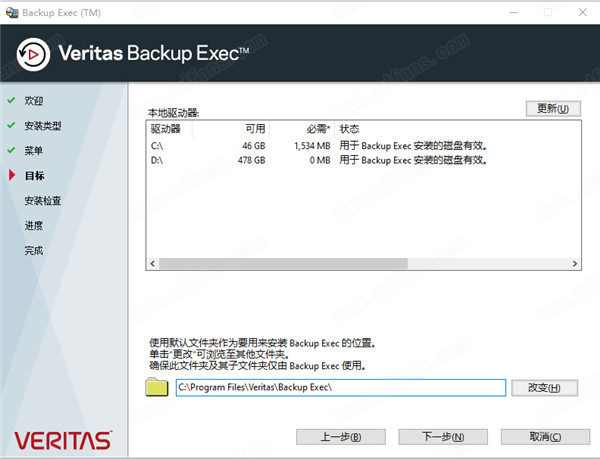Select the 安装检查 step

(43, 200)
